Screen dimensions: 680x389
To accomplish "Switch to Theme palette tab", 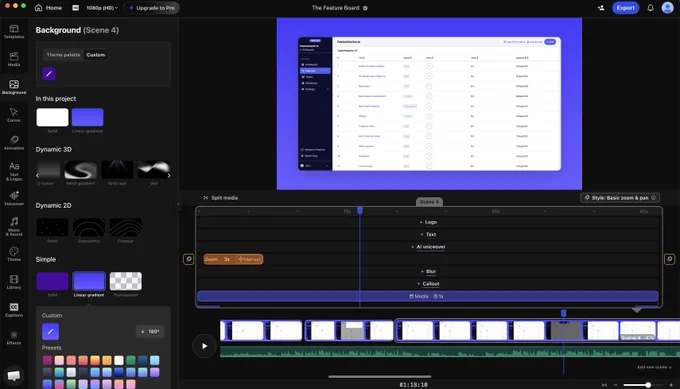I will pos(63,55).
